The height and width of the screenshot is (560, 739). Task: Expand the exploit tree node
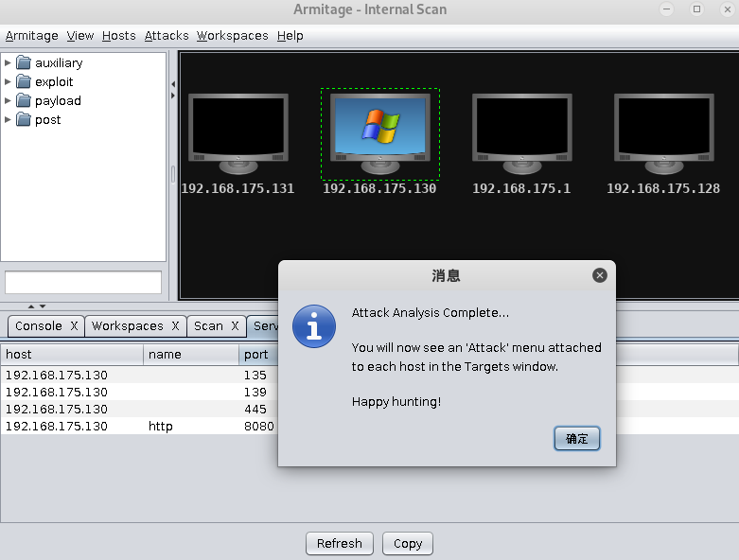pos(8,81)
